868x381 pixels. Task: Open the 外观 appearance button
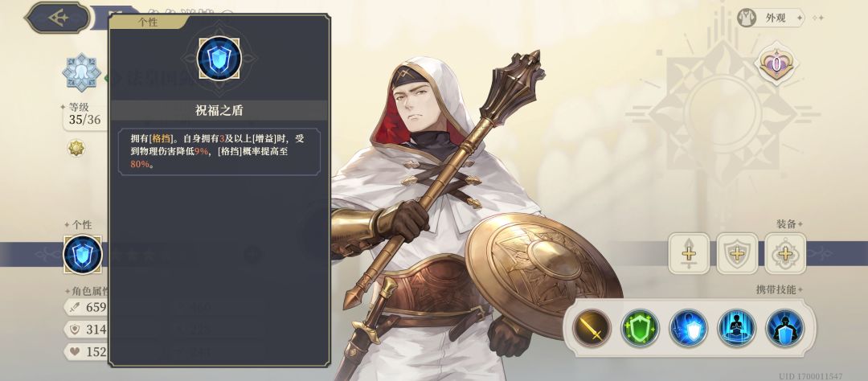pos(770,18)
